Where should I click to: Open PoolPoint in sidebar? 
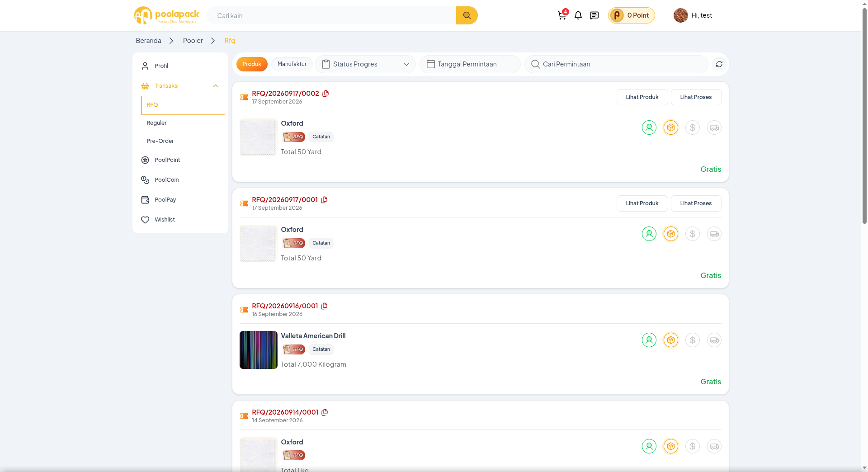[x=180, y=160]
